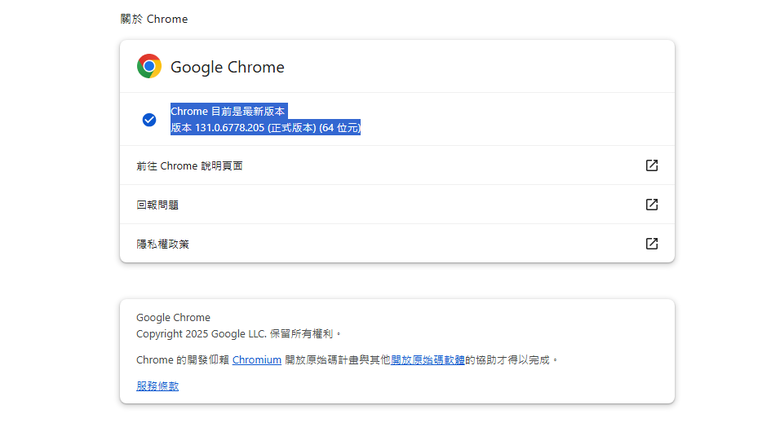780x423 pixels.
Task: Click the large Google Chrome heading text
Action: (x=227, y=67)
